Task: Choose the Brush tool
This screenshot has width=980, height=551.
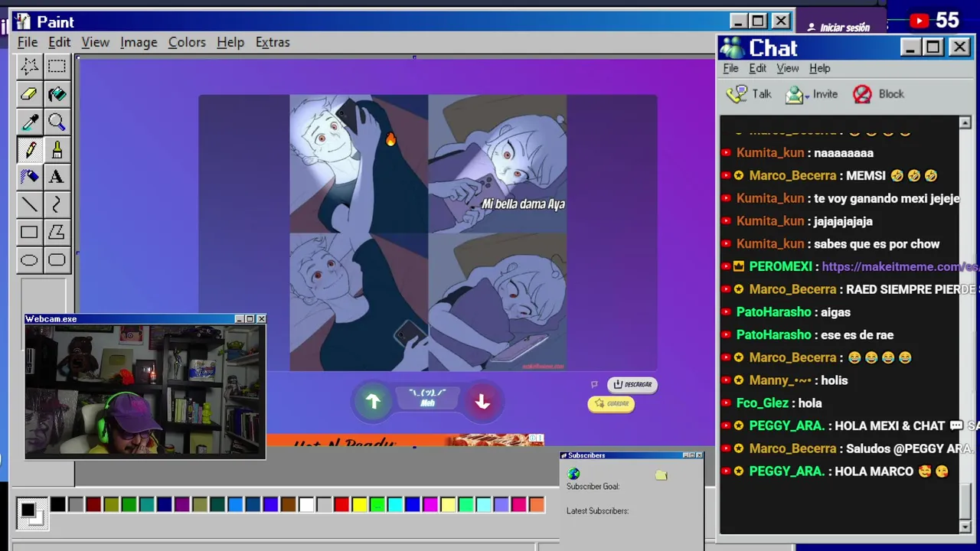Action: pos(57,149)
